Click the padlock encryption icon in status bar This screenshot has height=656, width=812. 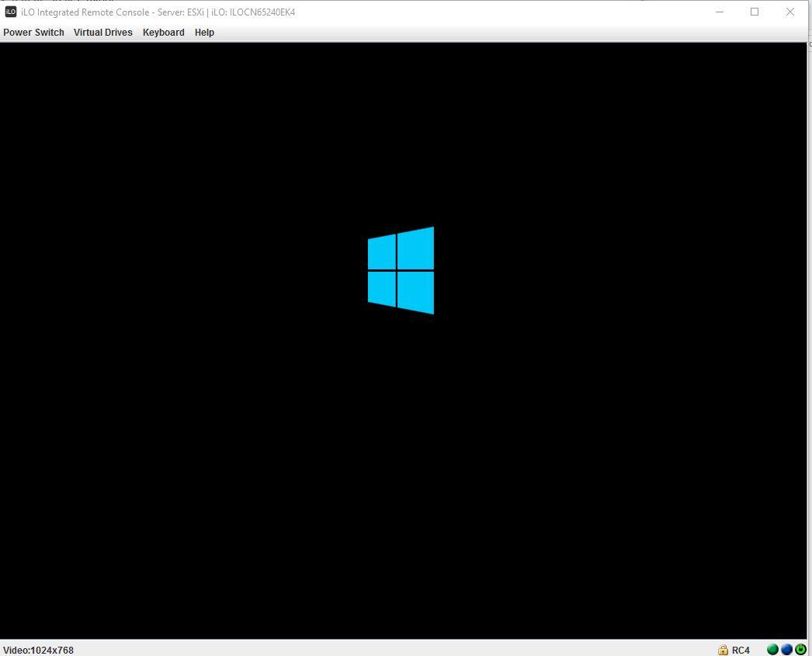coord(723,650)
